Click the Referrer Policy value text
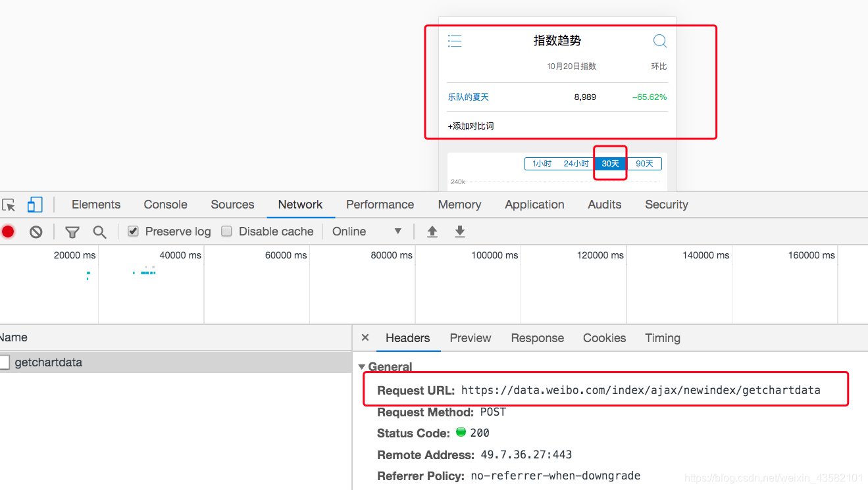Viewport: 868px width, 490px height. coord(555,476)
